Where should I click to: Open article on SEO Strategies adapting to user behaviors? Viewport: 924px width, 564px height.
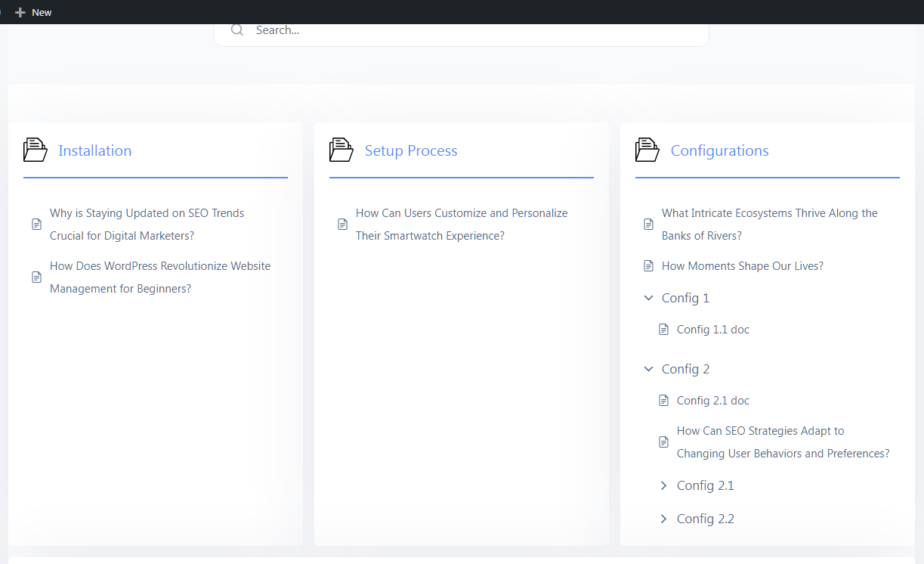tap(783, 442)
